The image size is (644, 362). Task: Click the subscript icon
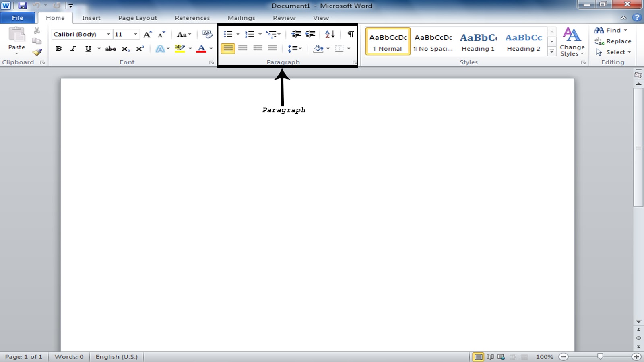(x=125, y=49)
